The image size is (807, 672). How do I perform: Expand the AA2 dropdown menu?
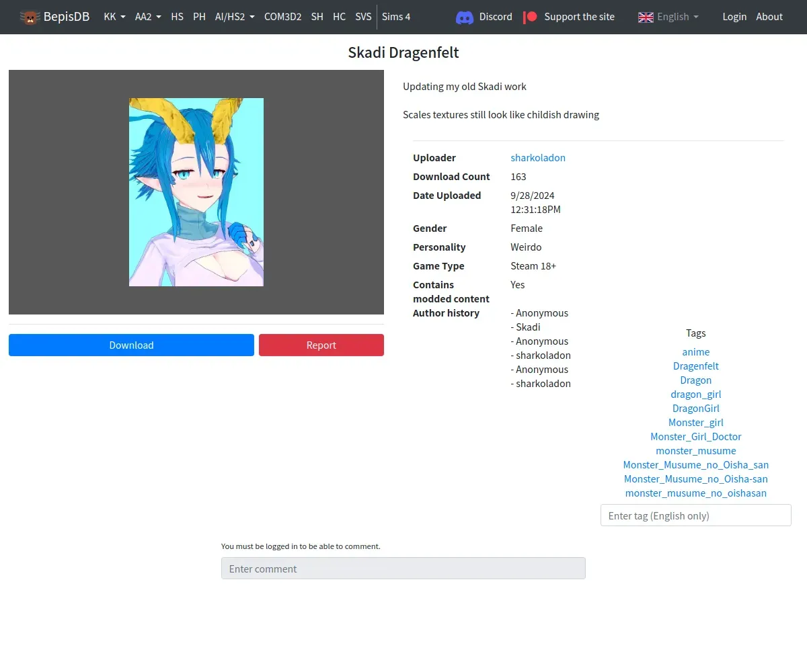coord(148,17)
